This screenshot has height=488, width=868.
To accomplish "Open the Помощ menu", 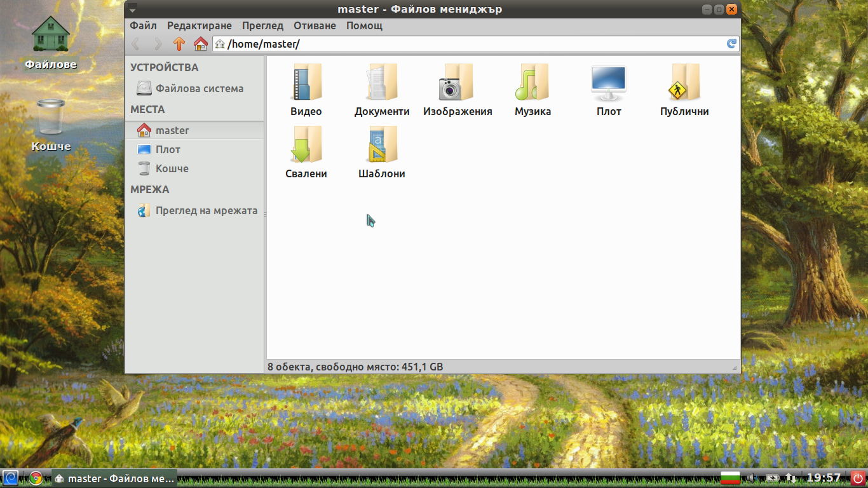I will click(x=364, y=26).
